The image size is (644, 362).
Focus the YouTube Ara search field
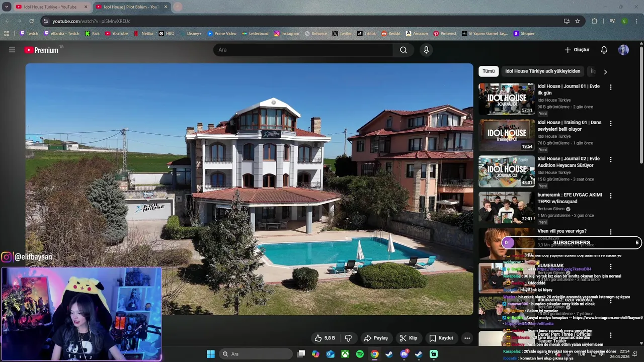(x=303, y=50)
